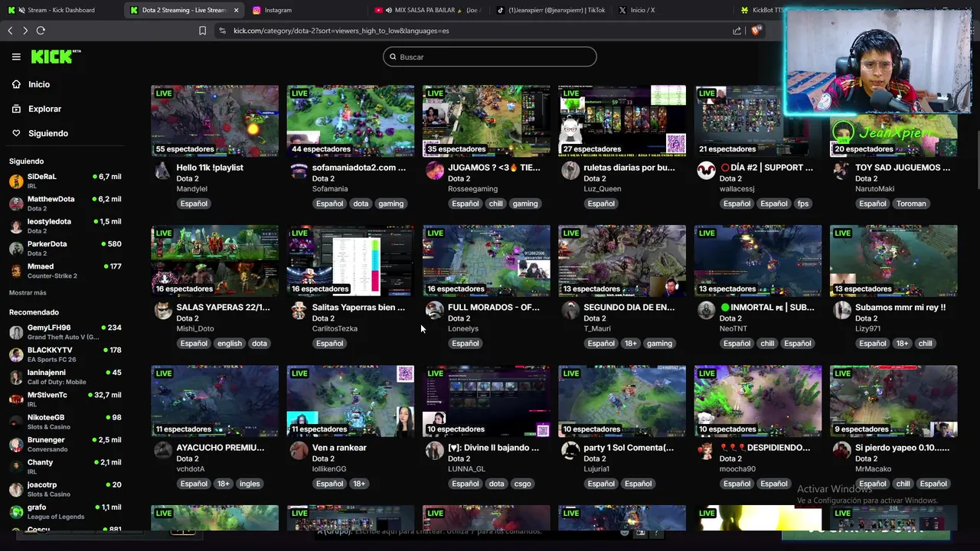Viewport: 980px width, 551px height.
Task: Click the english tag on Mishi_Doto stream
Action: pyautogui.click(x=229, y=344)
